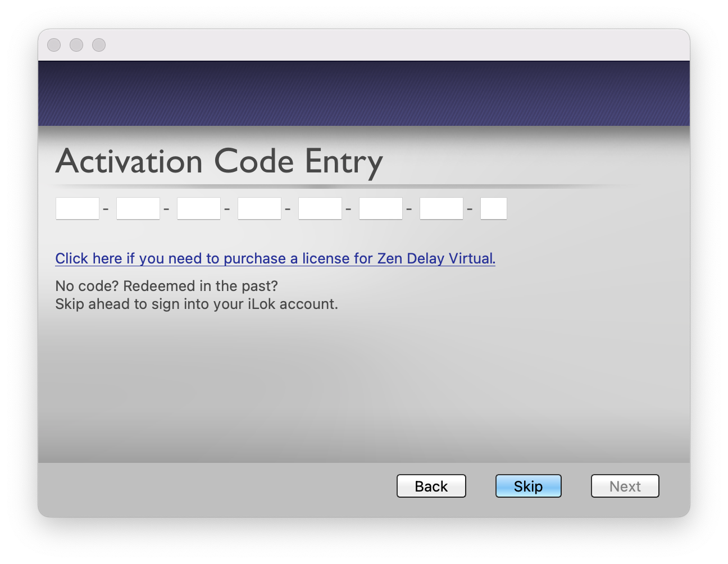
Task: Click the second activation code field
Action: (x=138, y=208)
